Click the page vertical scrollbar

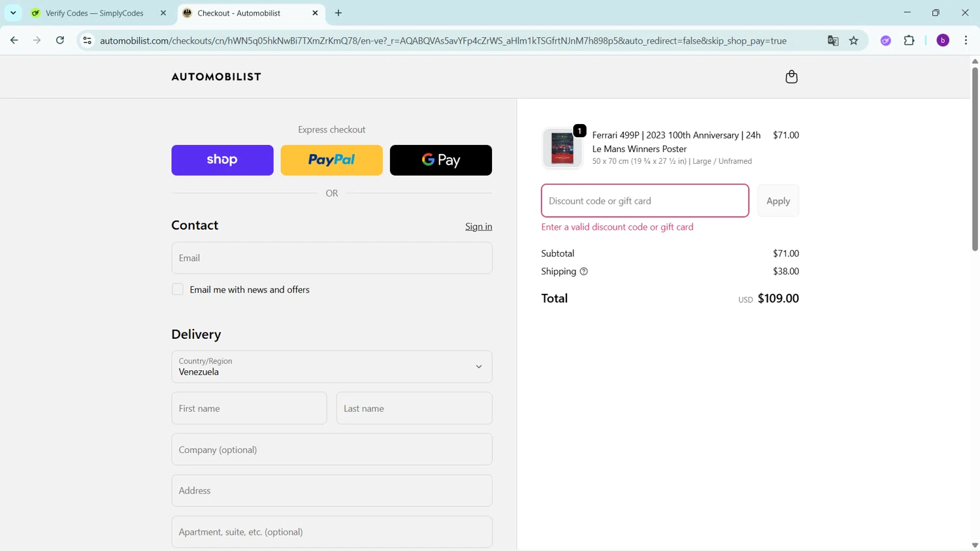pyautogui.click(x=975, y=159)
